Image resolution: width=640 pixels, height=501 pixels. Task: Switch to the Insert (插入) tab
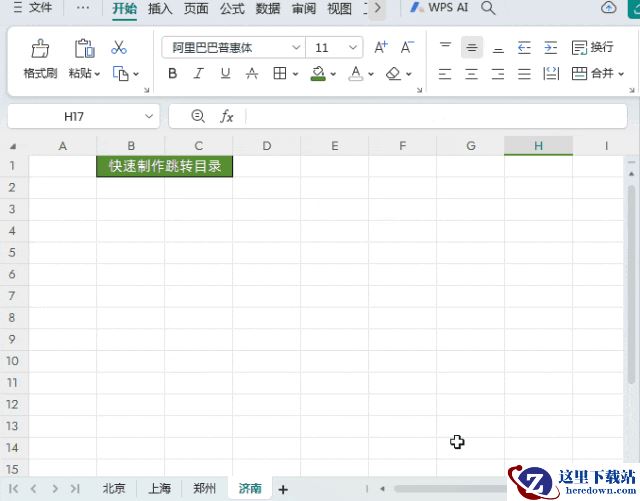(160, 8)
